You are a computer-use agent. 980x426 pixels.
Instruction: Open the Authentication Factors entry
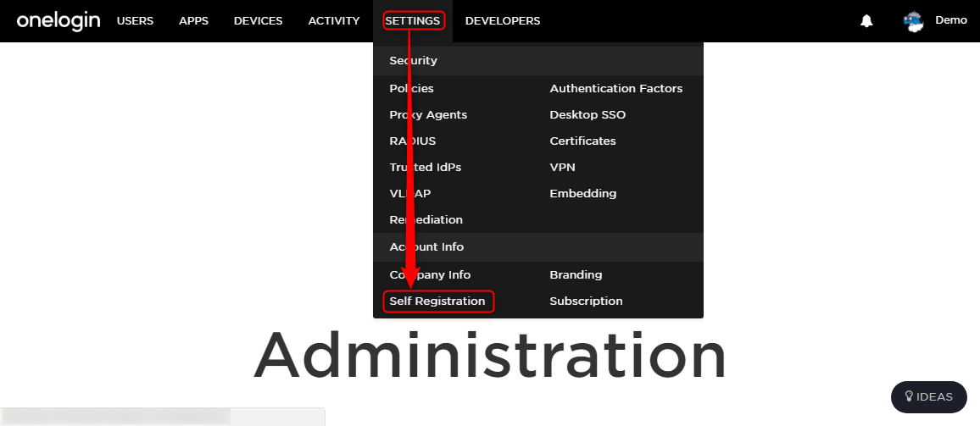616,89
